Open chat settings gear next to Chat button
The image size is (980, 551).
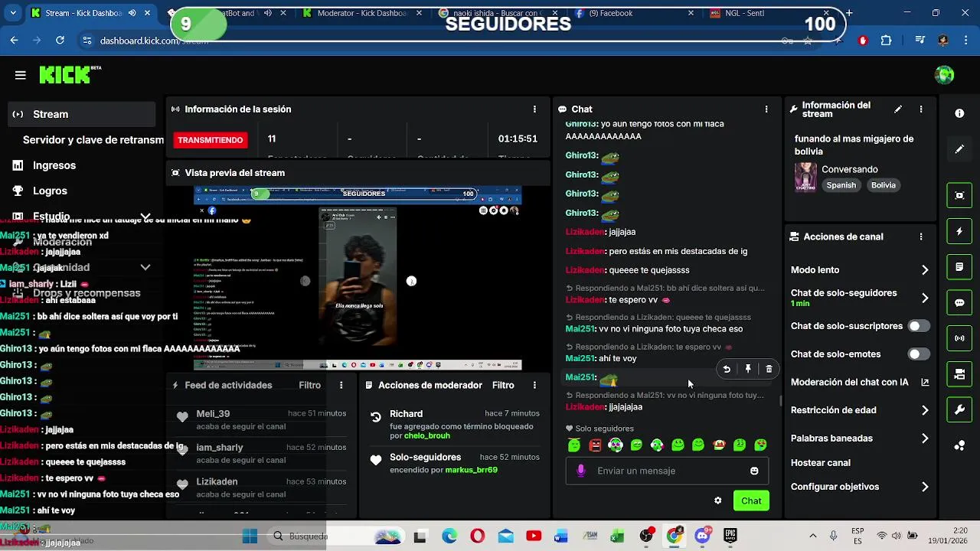[x=717, y=500]
